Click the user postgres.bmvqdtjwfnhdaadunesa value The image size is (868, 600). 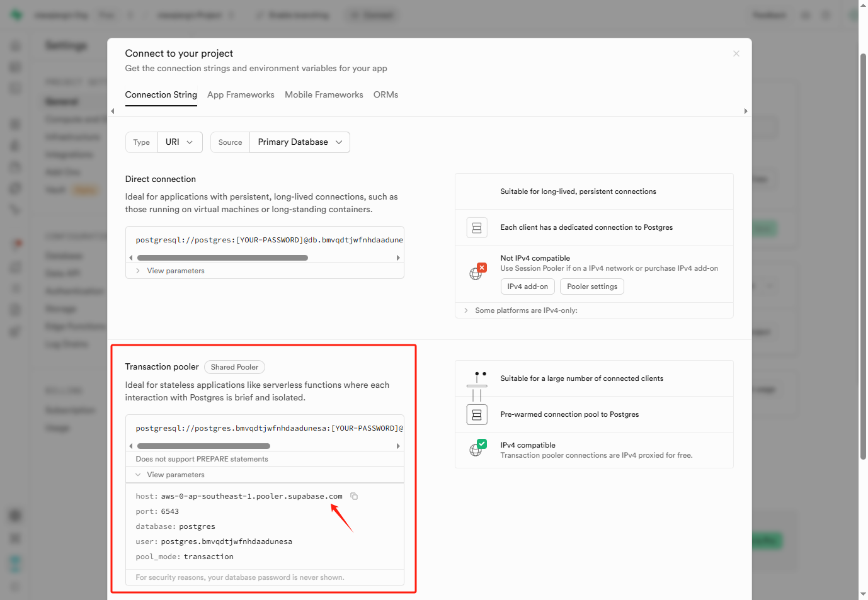tap(226, 541)
